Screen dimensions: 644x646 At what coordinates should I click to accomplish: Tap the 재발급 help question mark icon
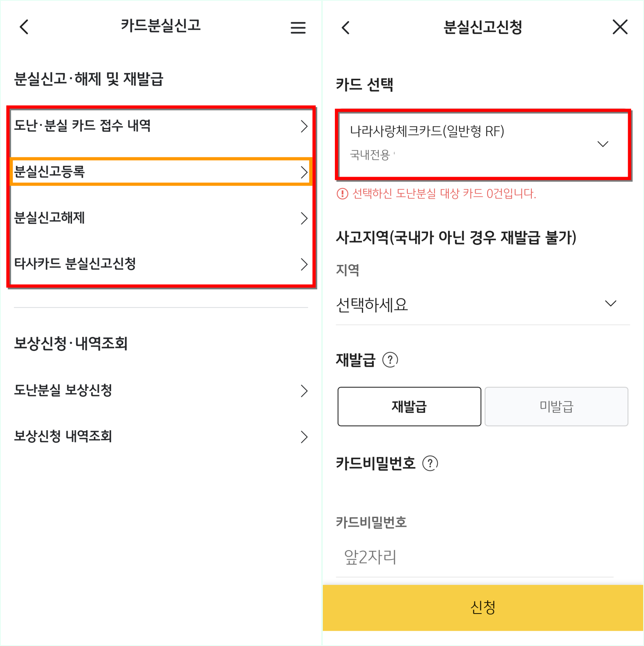pos(391,360)
